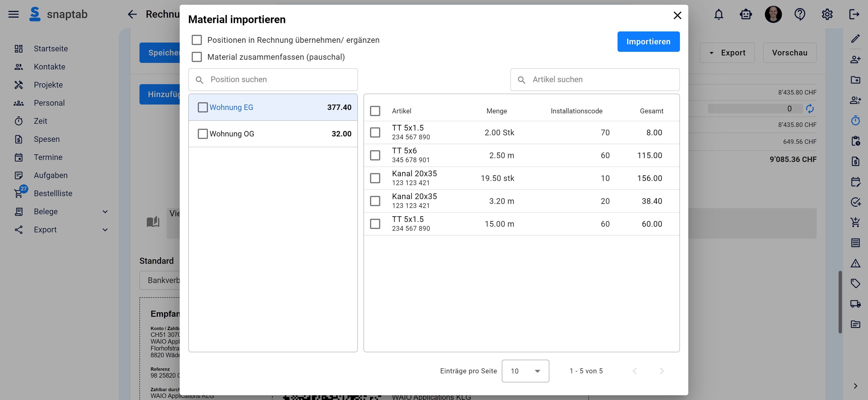Click the clipboard clock icon in right sidebar
The image size is (868, 400).
(x=855, y=141)
